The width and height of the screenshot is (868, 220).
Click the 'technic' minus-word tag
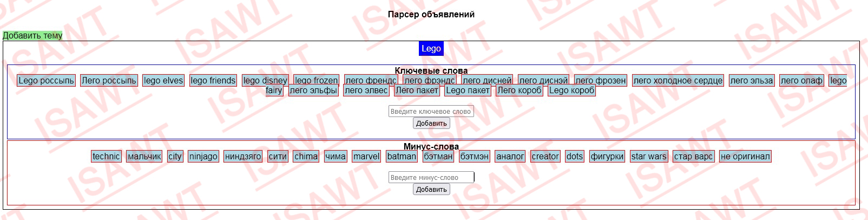[x=106, y=156]
